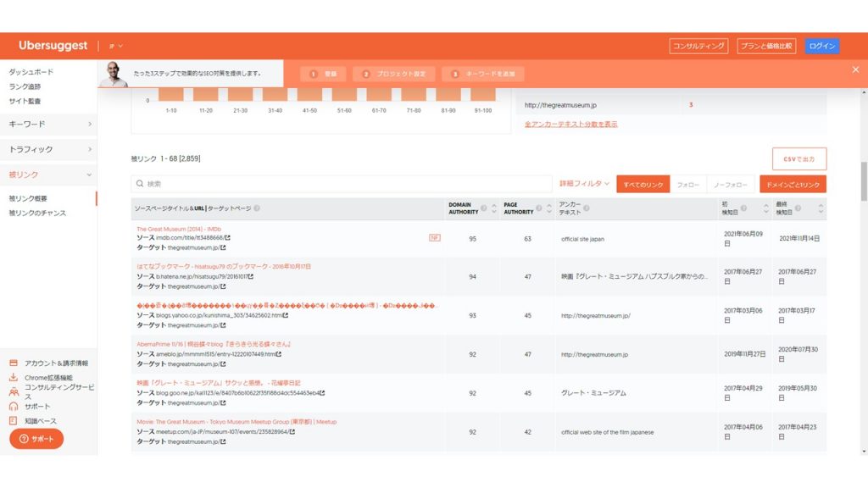868x488 pixels.
Task: Select the すべてのリンク filter option
Action: click(643, 184)
